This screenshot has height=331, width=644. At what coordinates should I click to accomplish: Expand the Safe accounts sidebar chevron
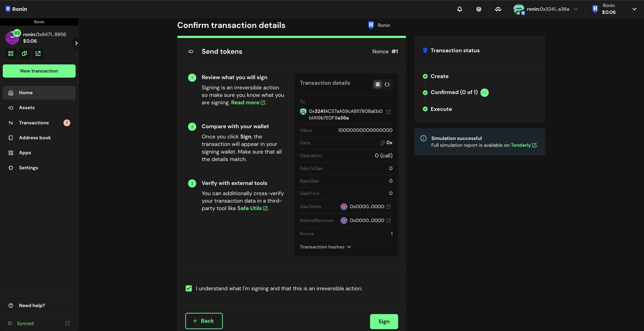[x=76, y=43]
